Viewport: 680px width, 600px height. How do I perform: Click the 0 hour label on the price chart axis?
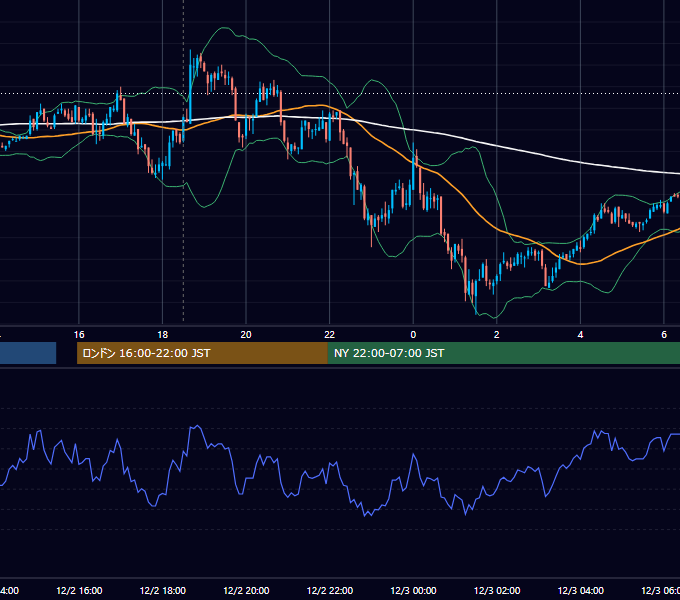pyautogui.click(x=413, y=335)
